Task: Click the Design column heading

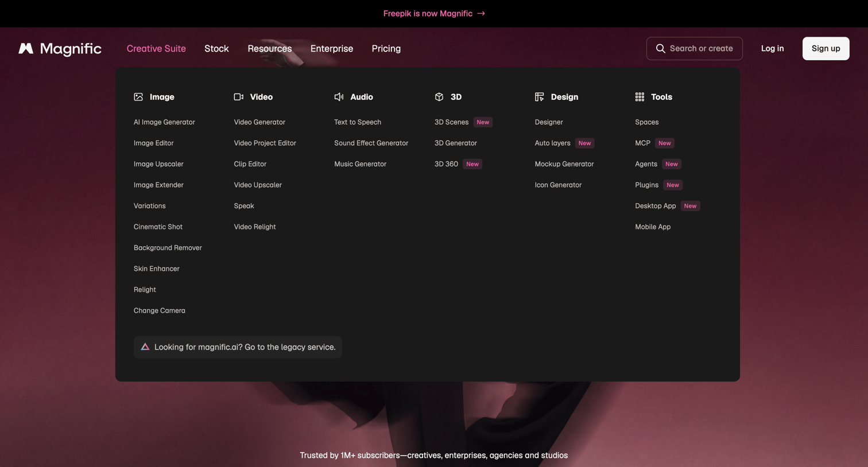Action: (564, 97)
